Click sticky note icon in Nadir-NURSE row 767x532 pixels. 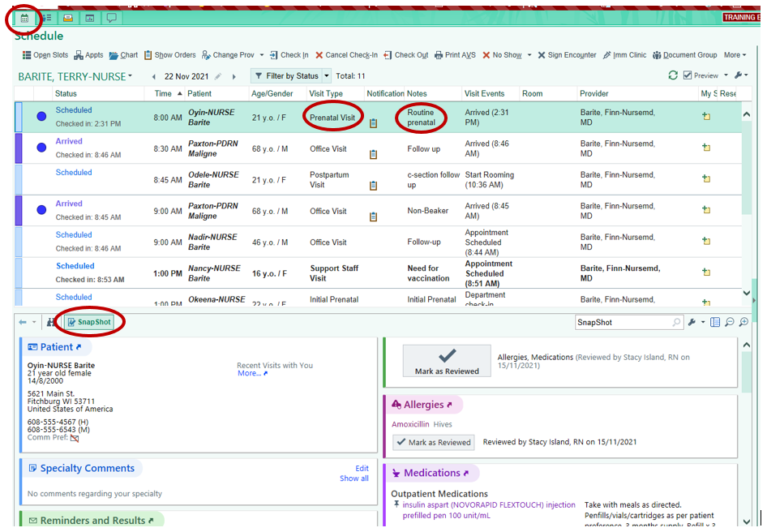tap(706, 241)
